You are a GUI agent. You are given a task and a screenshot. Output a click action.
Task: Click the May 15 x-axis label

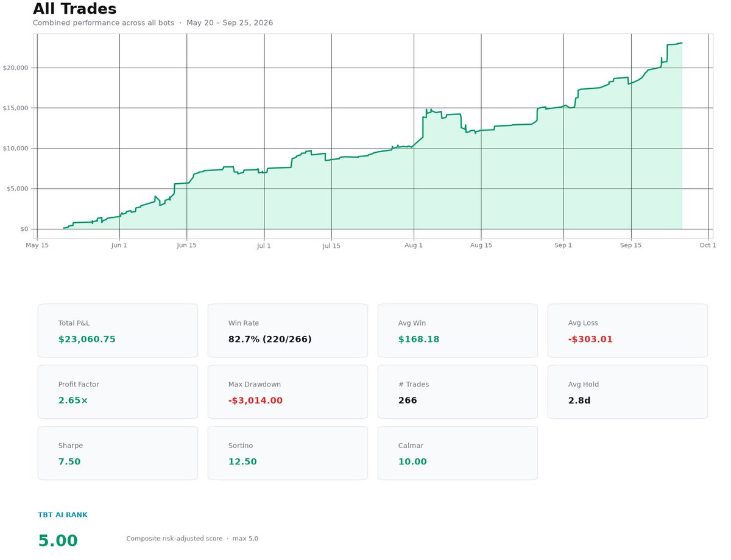[x=37, y=245]
